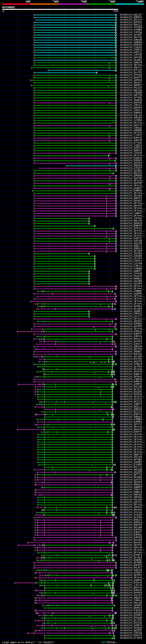
Task: Select the UniRef100_B6Q6X9 label
Action: pyautogui.click(x=131, y=223)
